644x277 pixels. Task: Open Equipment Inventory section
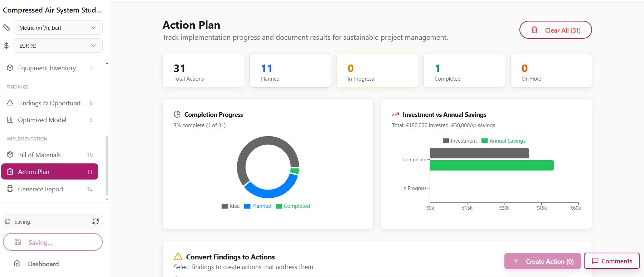click(x=50, y=68)
